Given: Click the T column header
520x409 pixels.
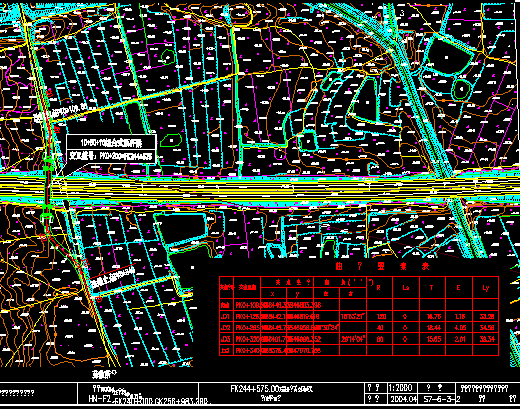Looking at the screenshot, I should [x=431, y=288].
